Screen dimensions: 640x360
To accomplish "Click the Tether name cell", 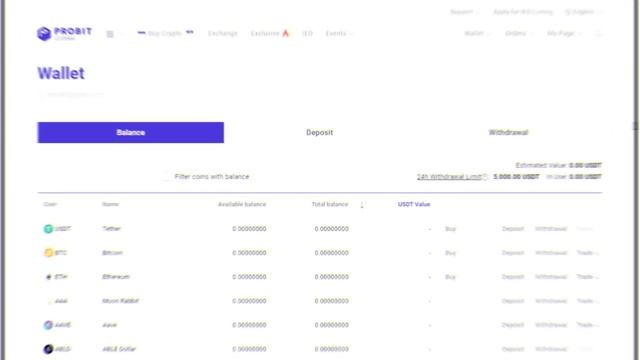I will [x=111, y=229].
